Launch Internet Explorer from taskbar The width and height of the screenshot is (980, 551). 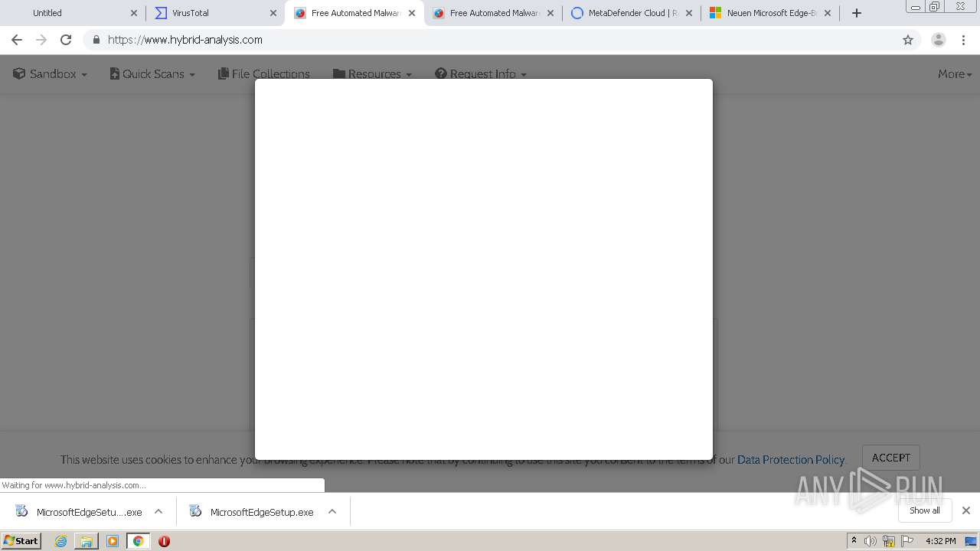pyautogui.click(x=61, y=541)
